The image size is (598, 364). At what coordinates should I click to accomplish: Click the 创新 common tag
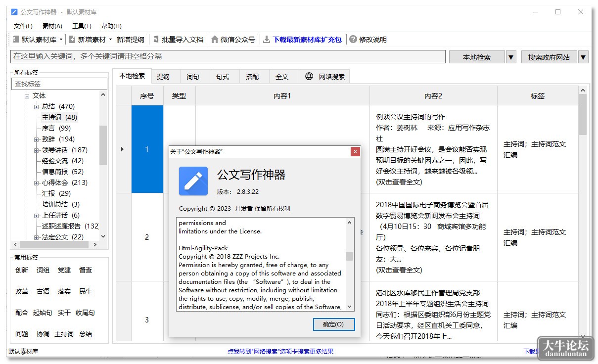pos(22,271)
